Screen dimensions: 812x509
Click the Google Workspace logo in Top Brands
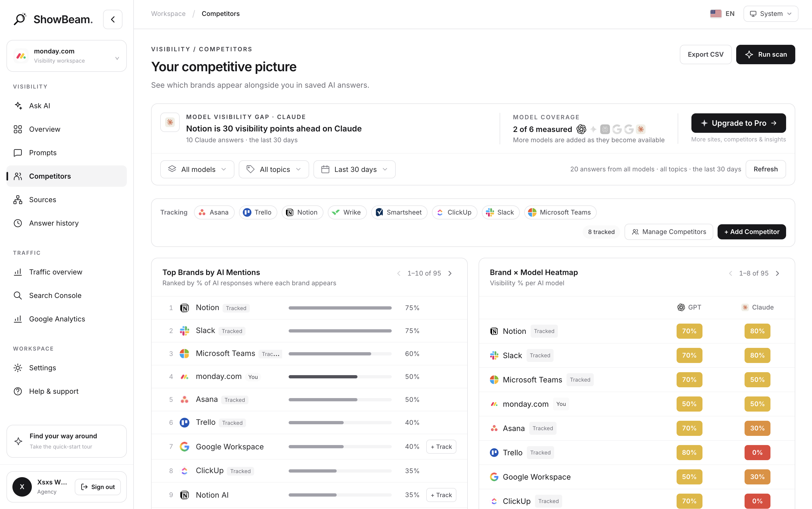(x=185, y=447)
